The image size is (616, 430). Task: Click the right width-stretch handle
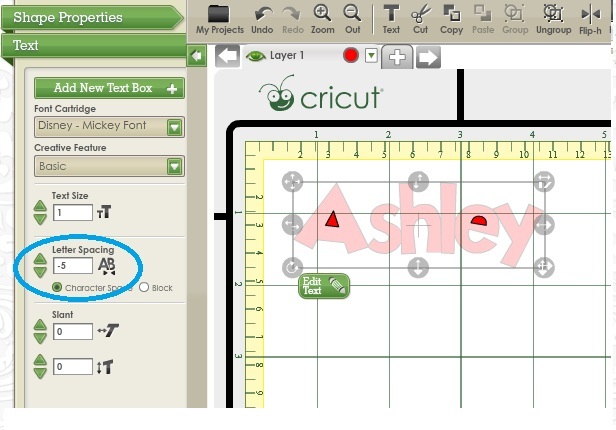[544, 225]
